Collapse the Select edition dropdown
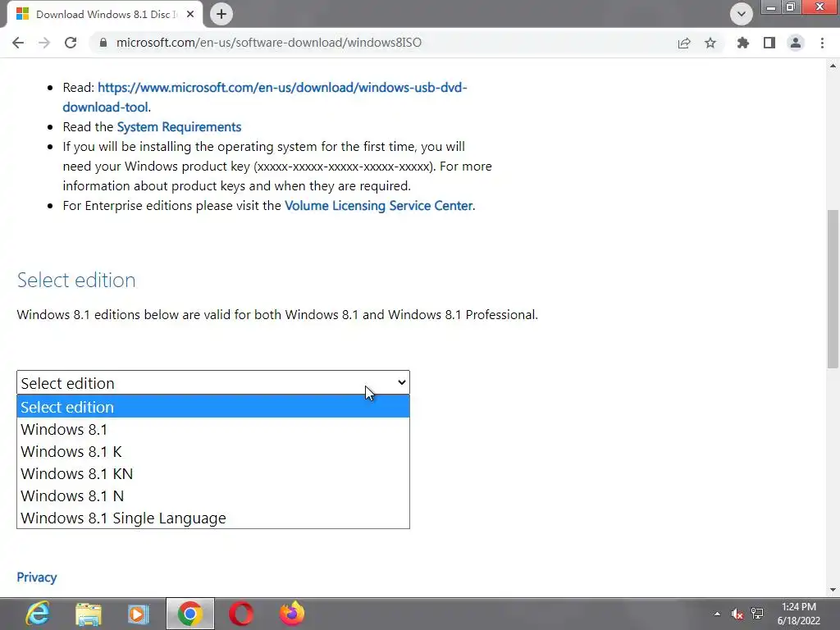This screenshot has height=630, width=840. pos(213,382)
